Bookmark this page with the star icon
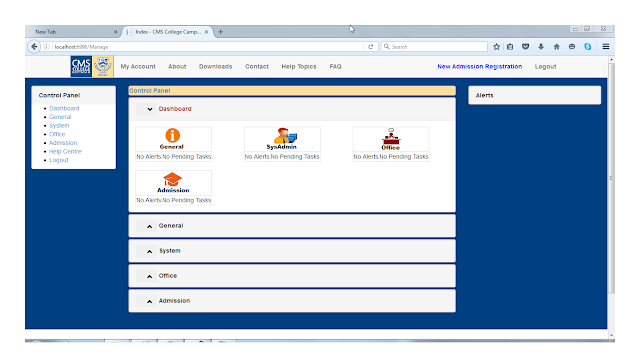The width and height of the screenshot is (640, 364). click(496, 47)
